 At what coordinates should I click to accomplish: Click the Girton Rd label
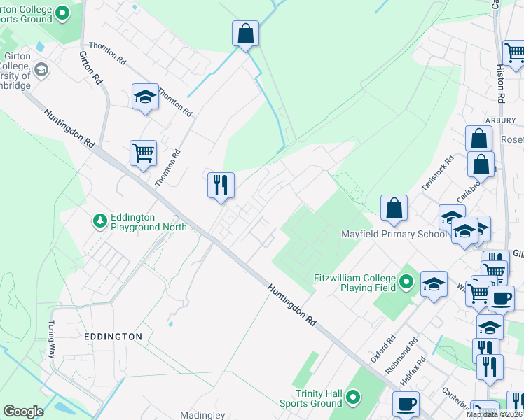[91, 68]
